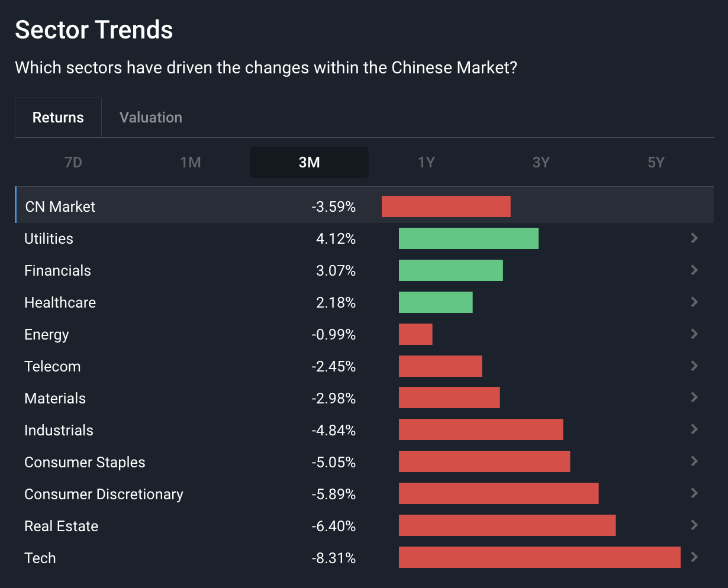Viewport: 728px width, 588px height.
Task: Click the Tech sector chevron icon
Action: [694, 557]
